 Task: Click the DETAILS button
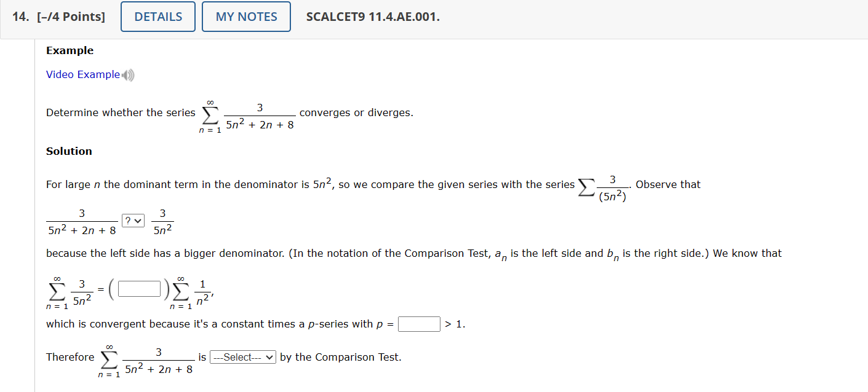[x=158, y=17]
